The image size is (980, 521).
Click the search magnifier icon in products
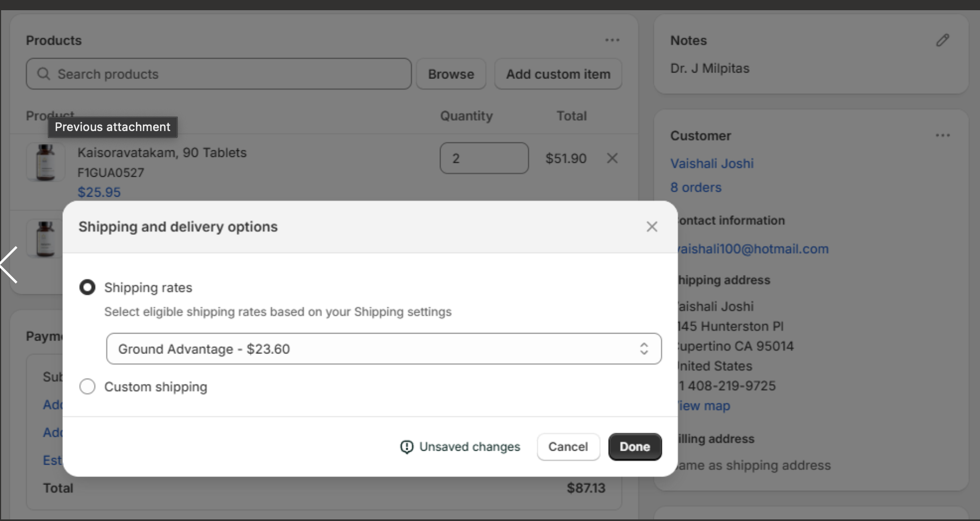click(x=44, y=74)
